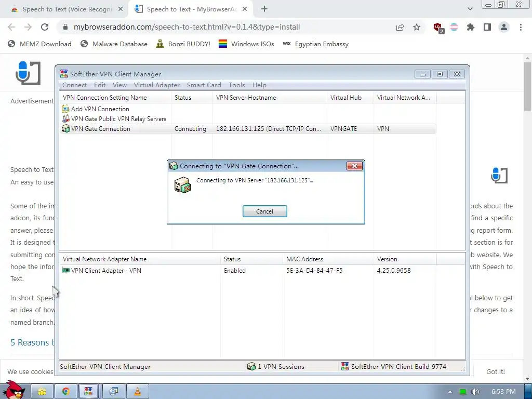This screenshot has width=532, height=399.
Task: Sort by Virtual Network Adapter Name column
Action: coord(140,259)
